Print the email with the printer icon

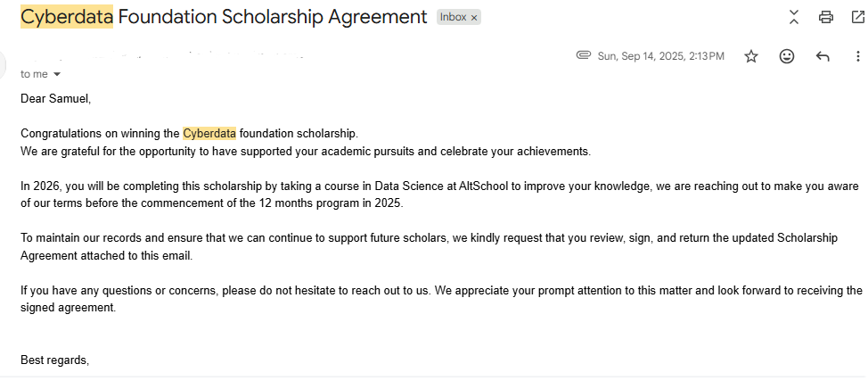[826, 17]
